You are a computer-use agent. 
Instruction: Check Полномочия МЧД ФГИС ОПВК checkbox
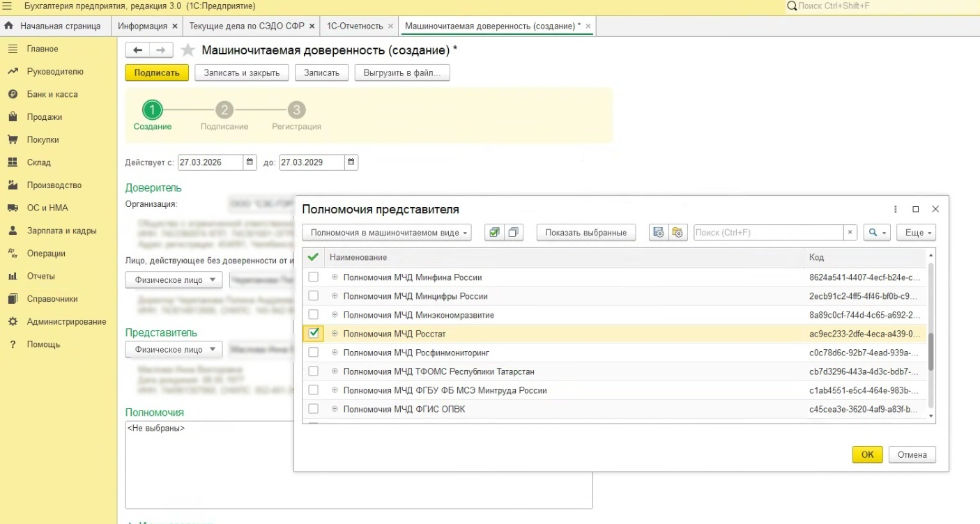314,409
